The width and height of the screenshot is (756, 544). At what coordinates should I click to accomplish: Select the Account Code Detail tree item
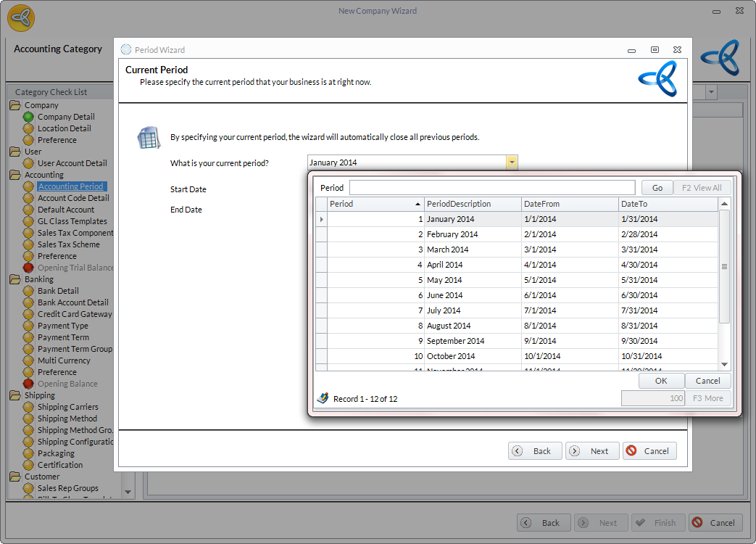(73, 198)
